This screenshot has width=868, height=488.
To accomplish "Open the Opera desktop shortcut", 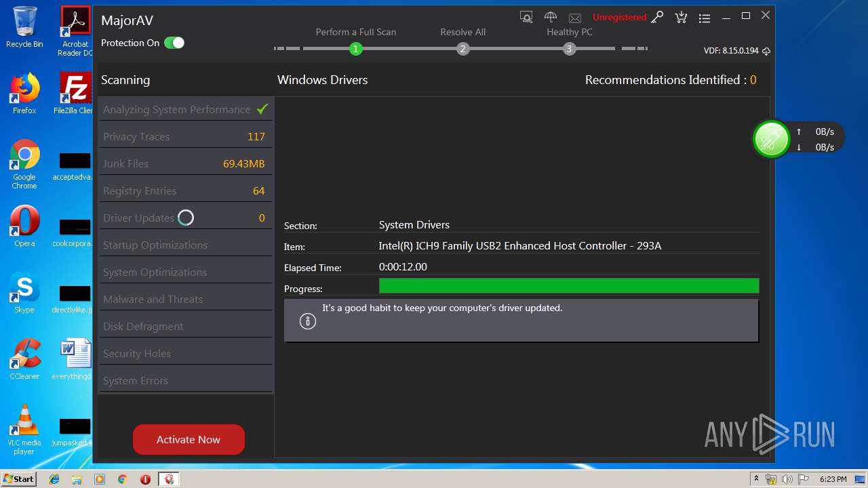I will tap(24, 226).
